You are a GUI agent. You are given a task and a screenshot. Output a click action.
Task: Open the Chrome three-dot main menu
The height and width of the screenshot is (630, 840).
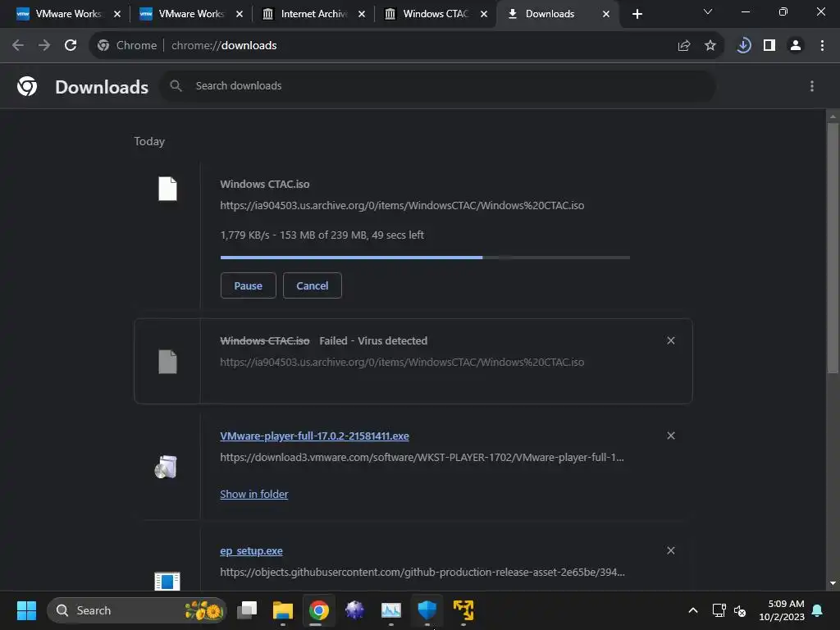coord(822,46)
